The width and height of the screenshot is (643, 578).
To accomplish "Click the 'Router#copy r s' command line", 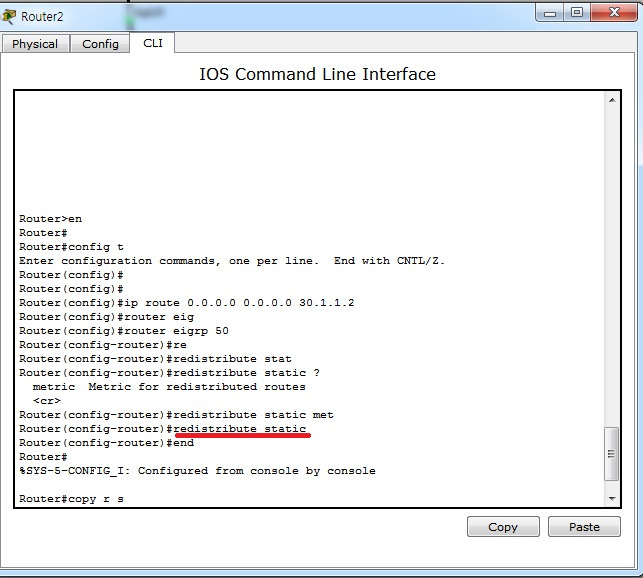I will pos(71,499).
